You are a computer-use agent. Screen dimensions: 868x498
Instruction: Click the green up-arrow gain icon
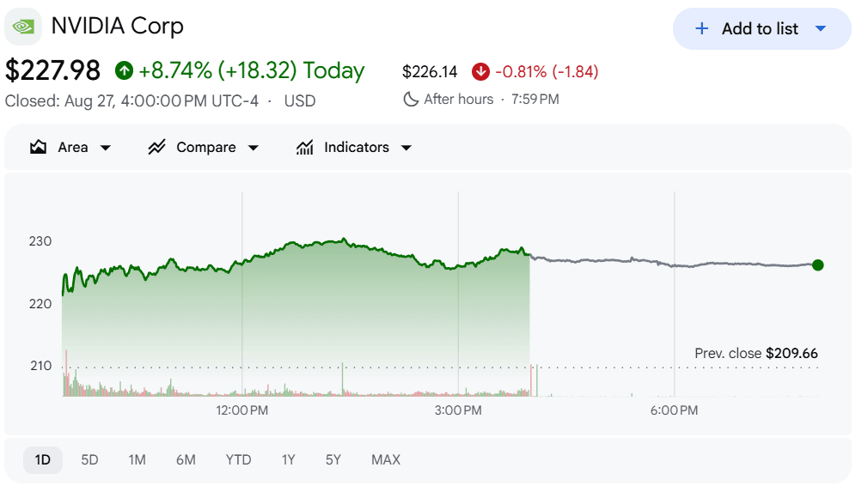tap(124, 70)
